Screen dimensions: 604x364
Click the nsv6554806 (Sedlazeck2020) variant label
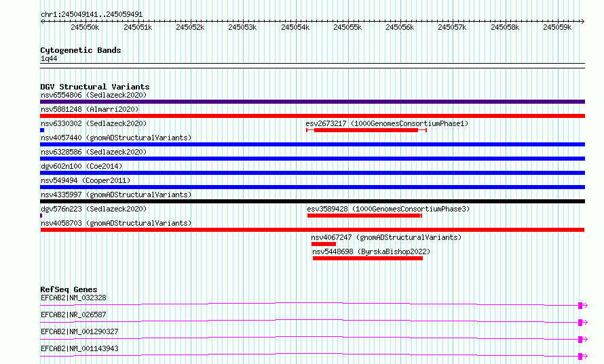click(x=94, y=95)
